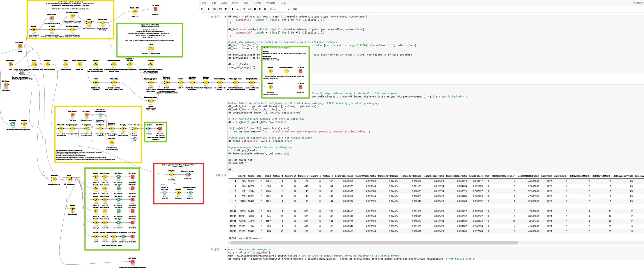Run the current notebook cell
This screenshot has width=644, height=268.
[247, 9]
